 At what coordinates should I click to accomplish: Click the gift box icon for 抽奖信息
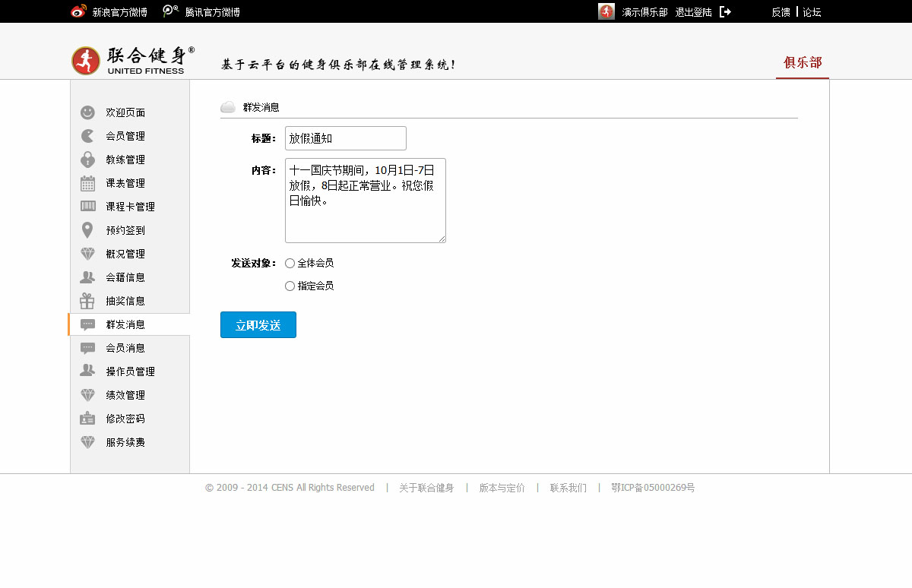pos(87,301)
